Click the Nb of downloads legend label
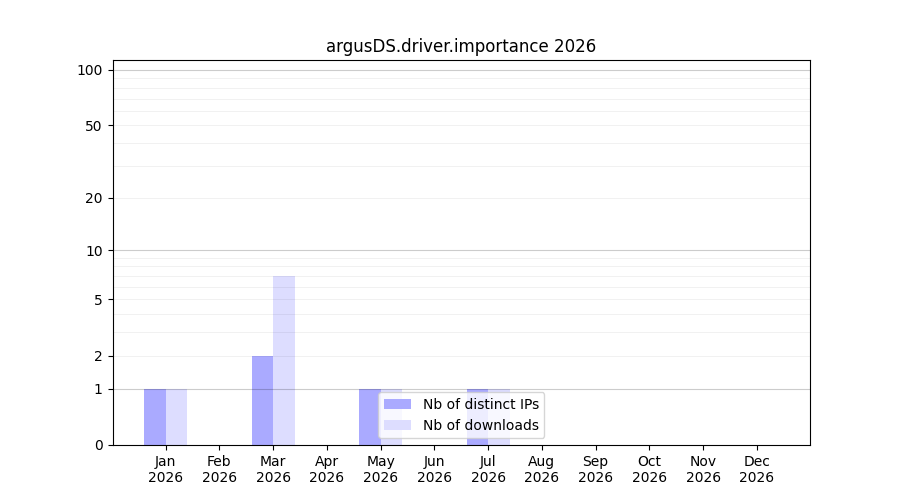900x500 pixels. click(x=481, y=425)
